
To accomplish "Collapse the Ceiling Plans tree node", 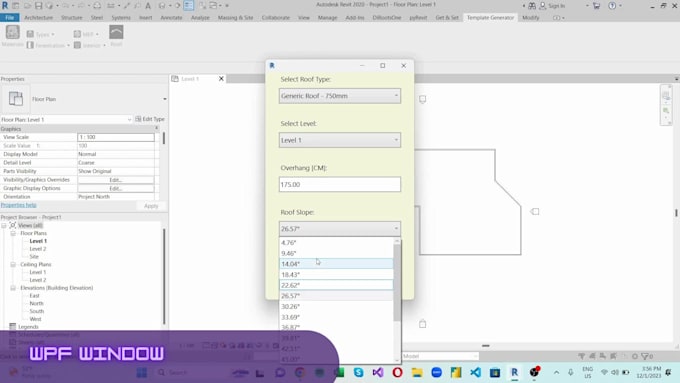I will 13,265.
